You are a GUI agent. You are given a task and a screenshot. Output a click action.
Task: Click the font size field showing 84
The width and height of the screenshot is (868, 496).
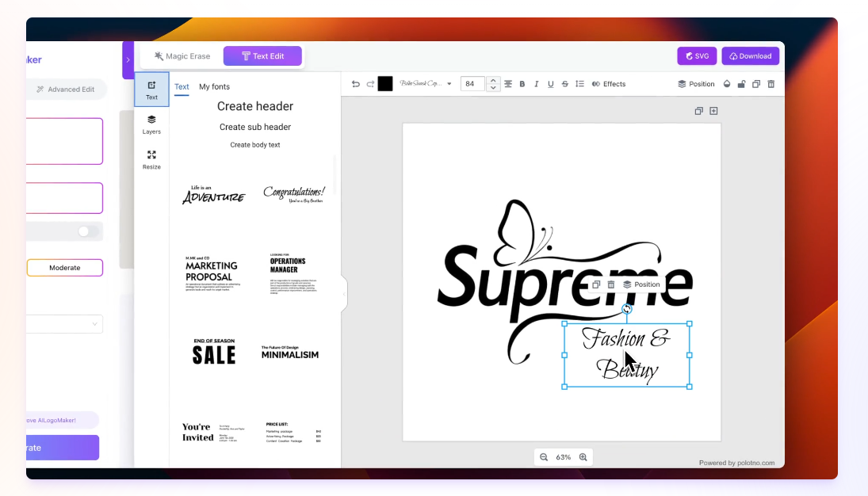click(472, 84)
